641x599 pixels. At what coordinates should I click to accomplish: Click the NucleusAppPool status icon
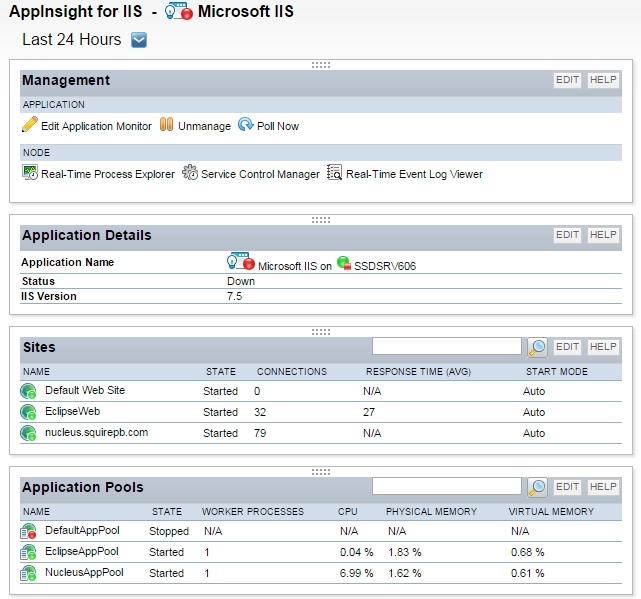pyautogui.click(x=28, y=573)
